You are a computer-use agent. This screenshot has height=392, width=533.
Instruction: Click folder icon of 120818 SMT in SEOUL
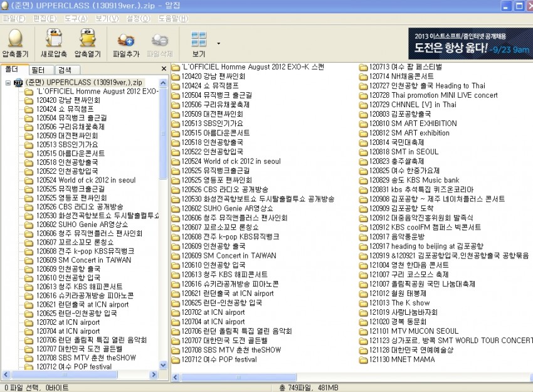(x=363, y=152)
